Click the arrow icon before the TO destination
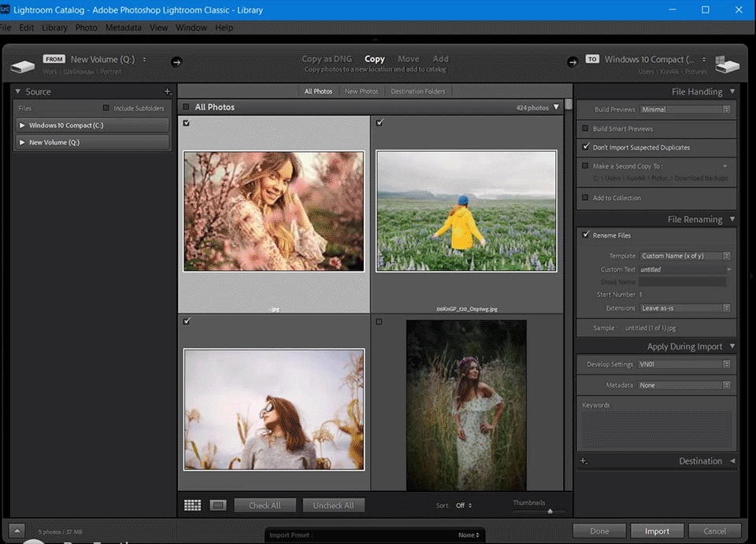The width and height of the screenshot is (756, 544). click(x=573, y=61)
